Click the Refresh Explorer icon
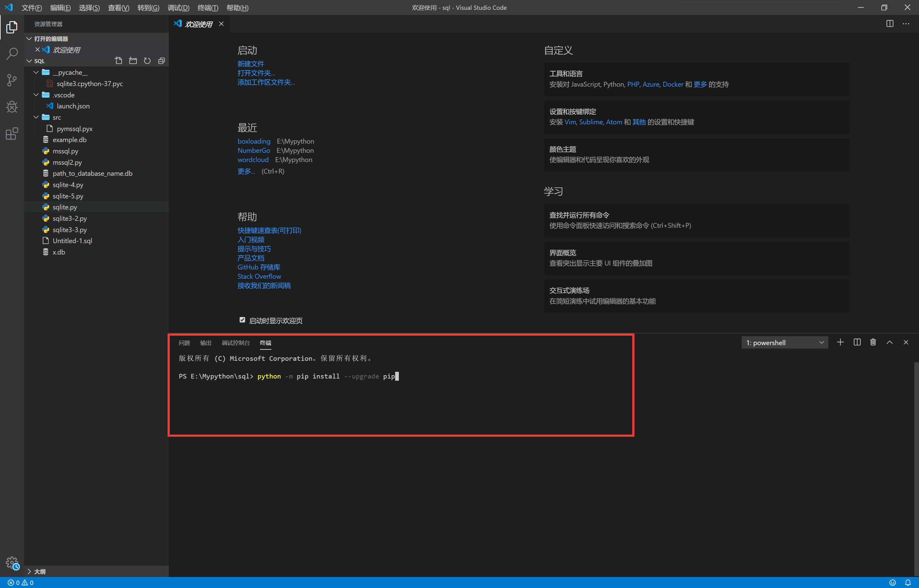The height and width of the screenshot is (588, 919). [x=147, y=61]
